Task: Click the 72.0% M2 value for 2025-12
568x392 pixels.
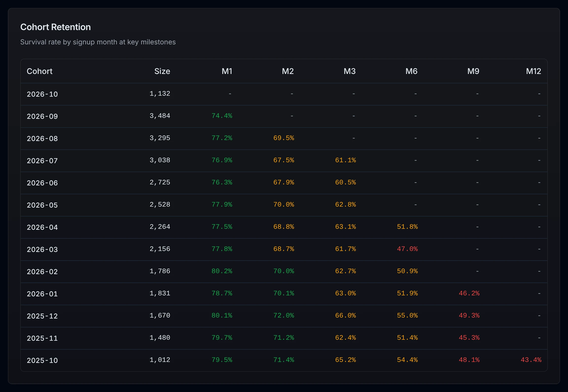Action: (x=284, y=316)
